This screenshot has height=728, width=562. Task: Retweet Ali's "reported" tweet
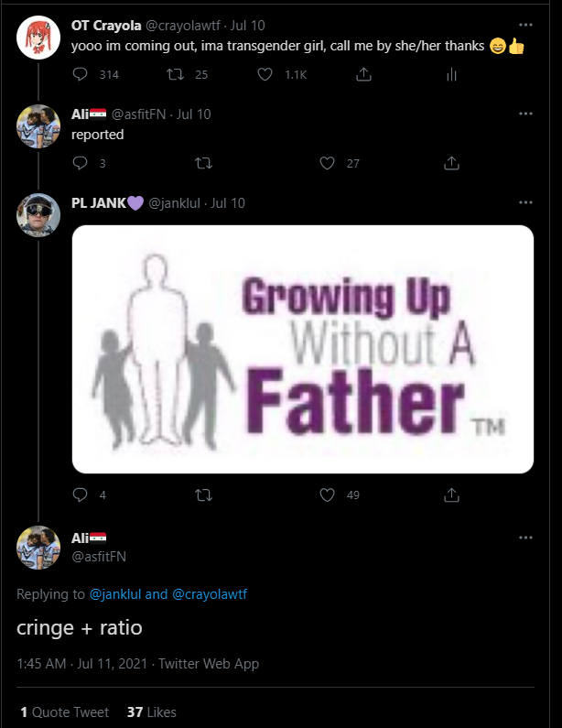[x=203, y=163]
